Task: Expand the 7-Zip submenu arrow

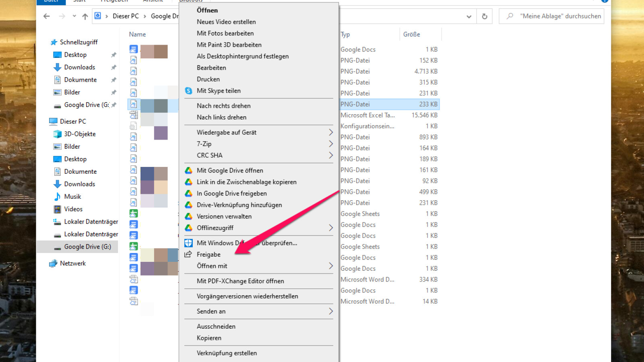Action: [x=330, y=144]
